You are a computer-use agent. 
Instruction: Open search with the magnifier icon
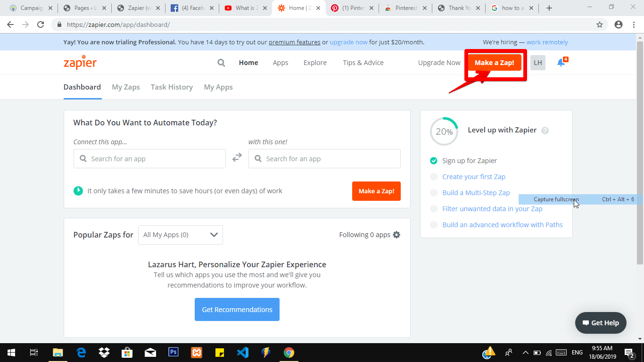click(221, 63)
